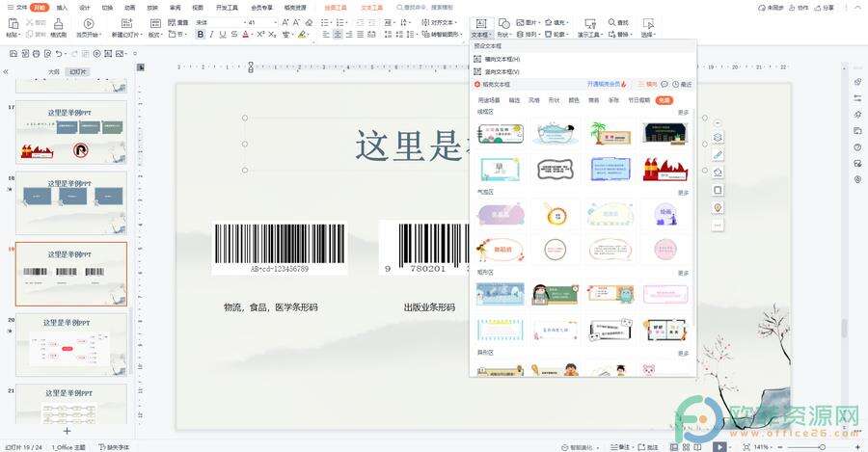Screen dimensions: 868x452
Task: Open the Insert ribbon tab
Action: [62, 8]
